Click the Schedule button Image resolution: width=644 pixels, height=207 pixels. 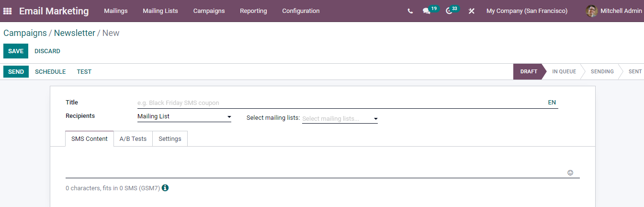point(50,72)
